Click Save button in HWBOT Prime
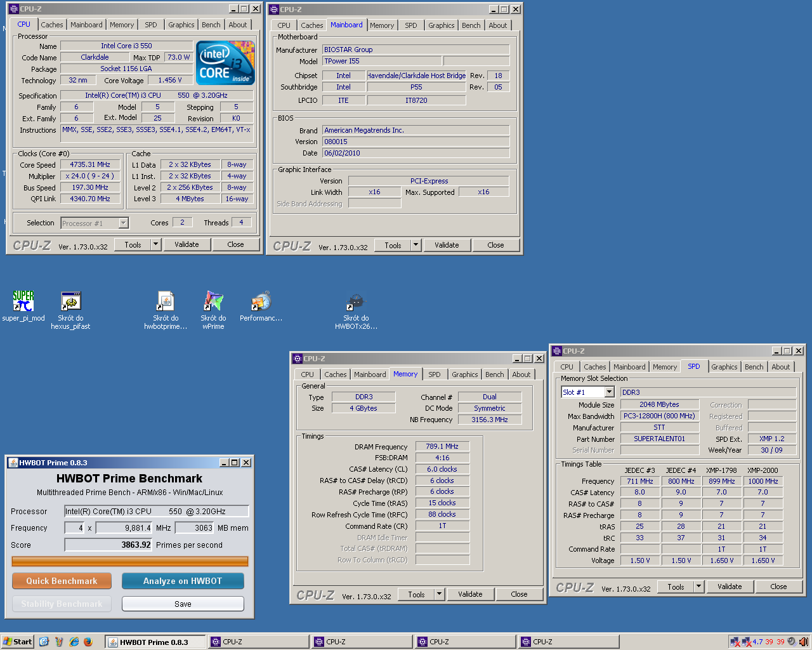812x650 pixels. coord(183,604)
